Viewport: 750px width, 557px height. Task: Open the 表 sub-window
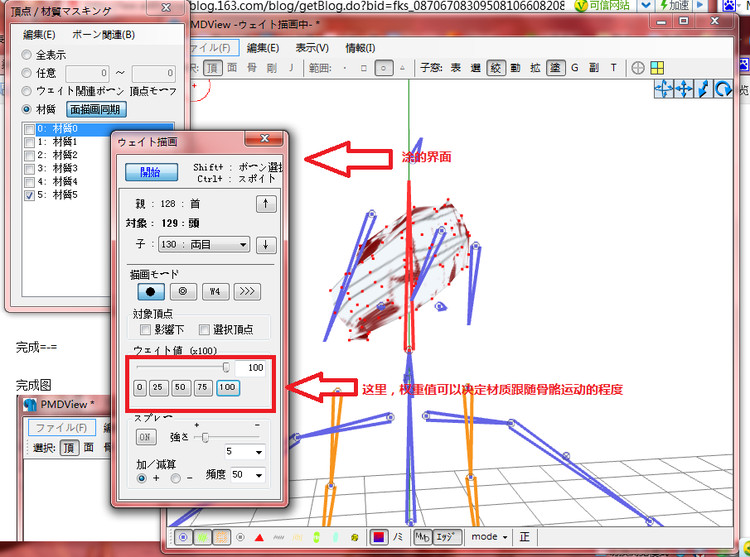click(455, 68)
